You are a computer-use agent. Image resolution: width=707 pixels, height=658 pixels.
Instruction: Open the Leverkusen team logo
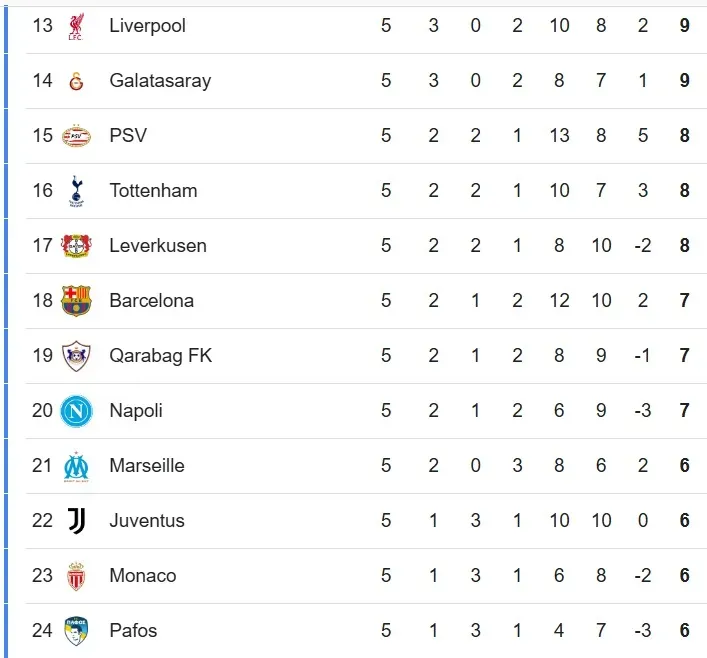(76, 246)
